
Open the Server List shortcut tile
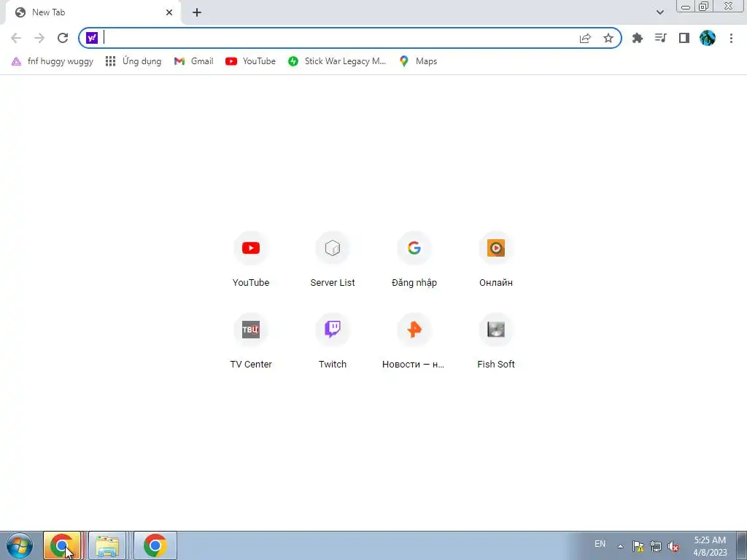[333, 259]
